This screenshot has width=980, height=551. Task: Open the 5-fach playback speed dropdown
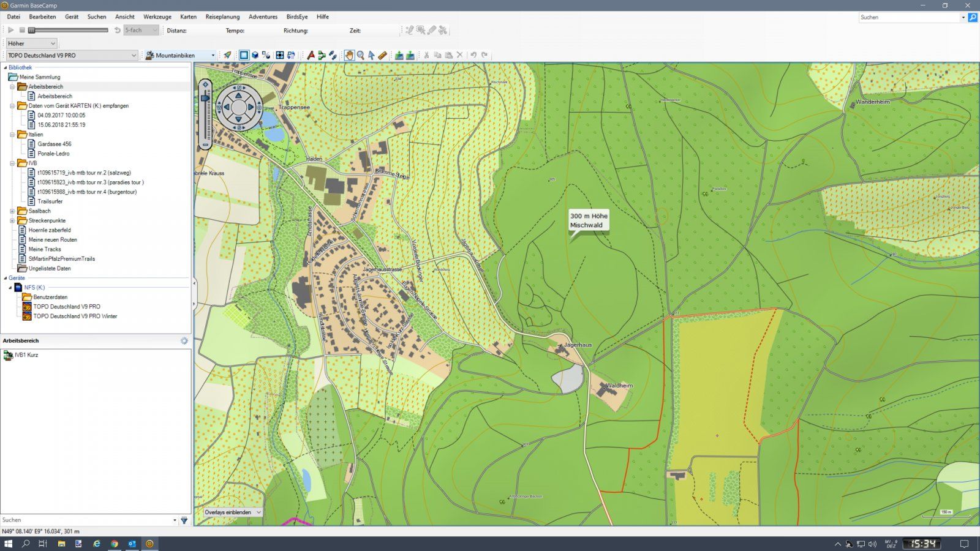pos(141,30)
